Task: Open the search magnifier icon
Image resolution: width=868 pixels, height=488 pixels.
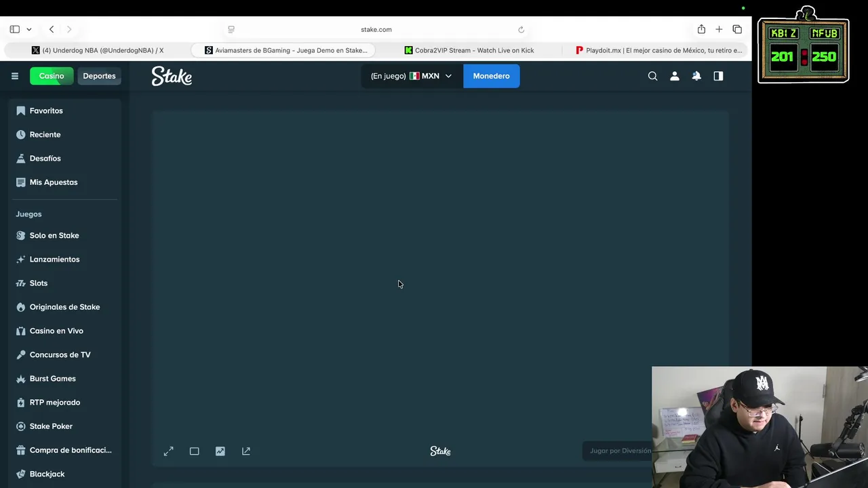Action: pyautogui.click(x=652, y=76)
